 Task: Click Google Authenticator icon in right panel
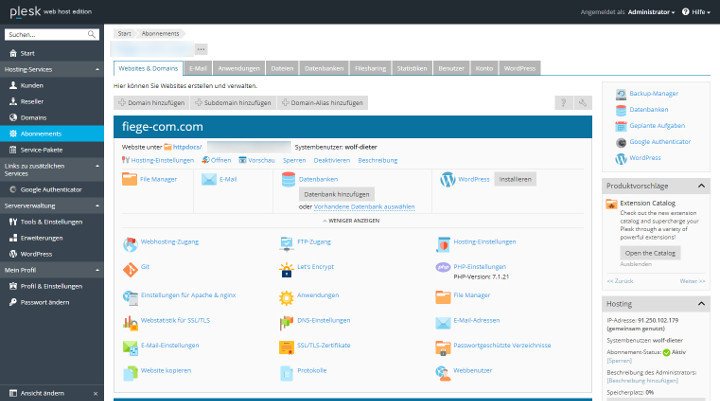(621, 142)
